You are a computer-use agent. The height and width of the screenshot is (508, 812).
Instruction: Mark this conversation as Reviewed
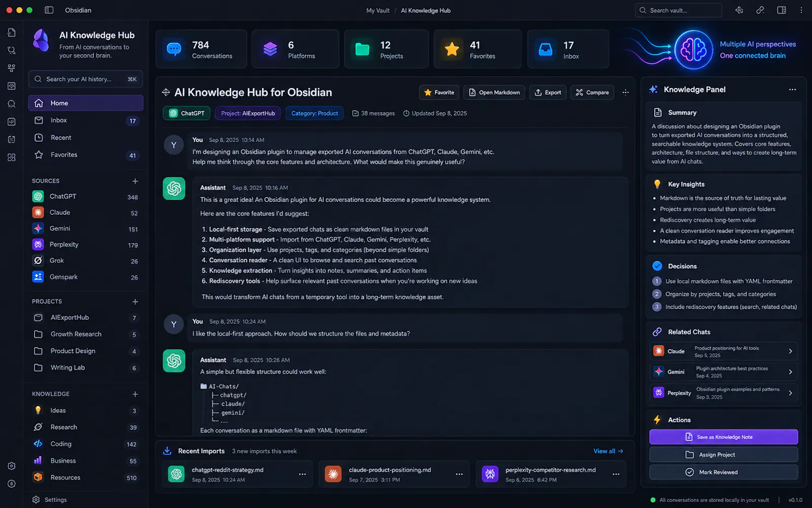(x=724, y=472)
